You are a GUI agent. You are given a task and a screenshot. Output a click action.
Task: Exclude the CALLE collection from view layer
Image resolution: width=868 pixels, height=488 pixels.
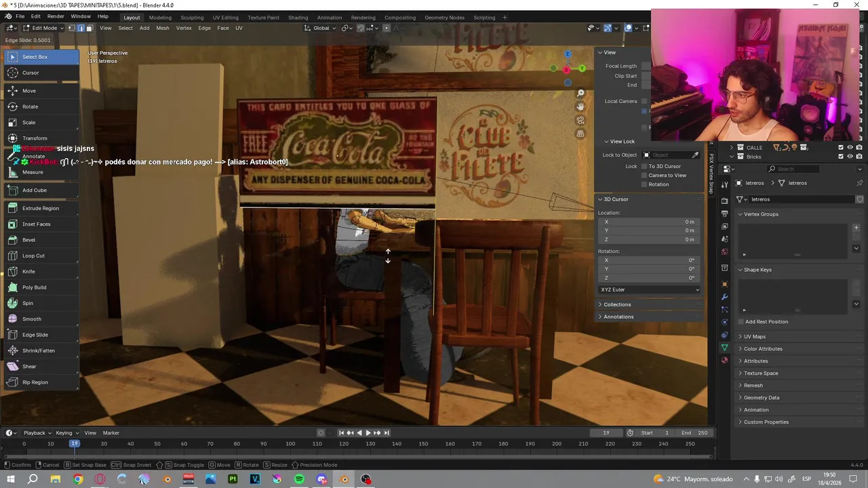pos(841,147)
